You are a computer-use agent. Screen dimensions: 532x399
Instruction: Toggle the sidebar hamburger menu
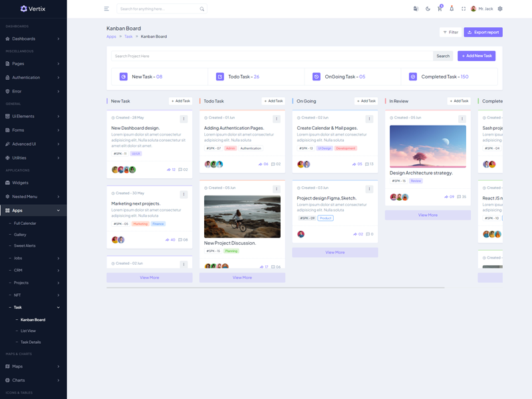pyautogui.click(x=106, y=9)
